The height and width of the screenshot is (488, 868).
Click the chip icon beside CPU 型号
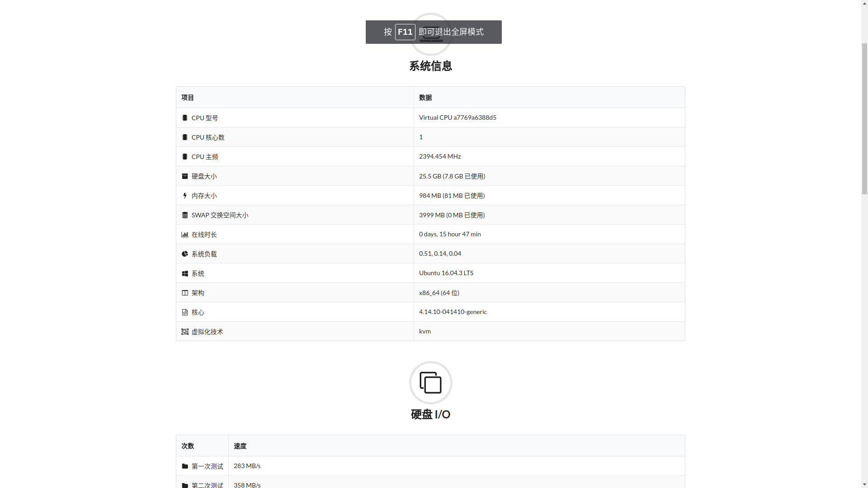(184, 118)
